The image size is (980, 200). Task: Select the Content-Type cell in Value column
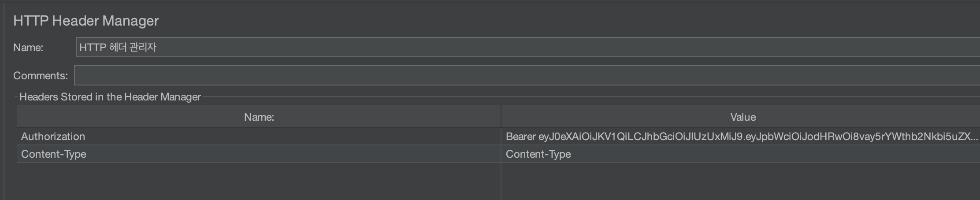[741, 154]
